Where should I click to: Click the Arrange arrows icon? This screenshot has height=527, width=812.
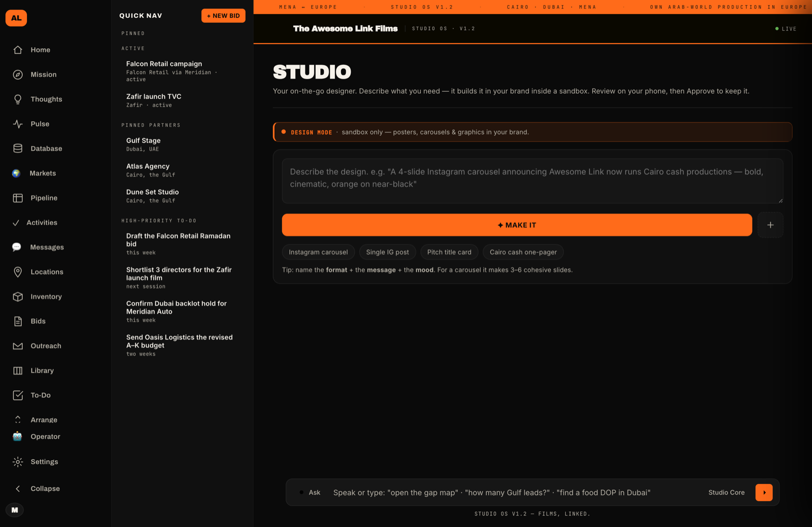[x=18, y=420]
